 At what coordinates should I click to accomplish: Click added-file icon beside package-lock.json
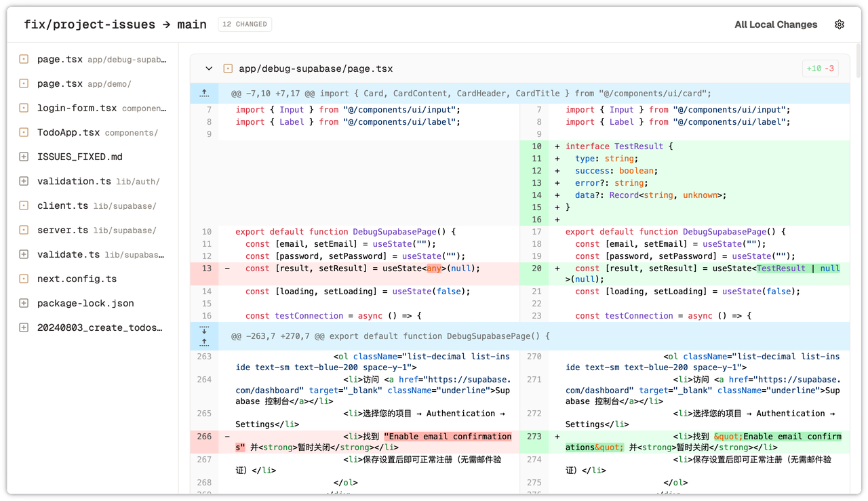pyautogui.click(x=24, y=304)
